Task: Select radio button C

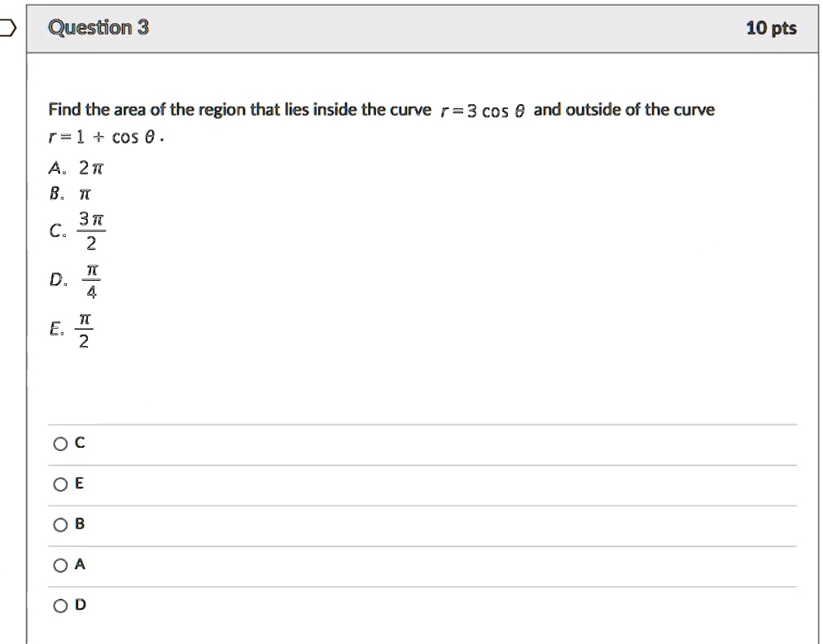Action: pos(60,443)
